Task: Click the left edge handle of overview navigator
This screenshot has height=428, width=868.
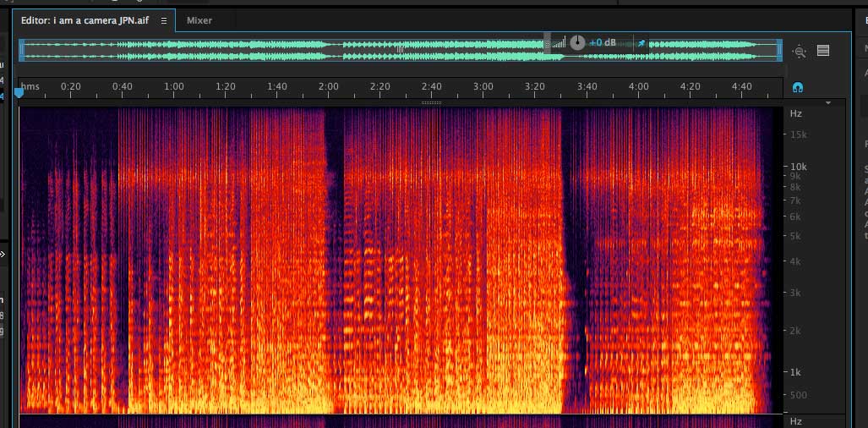Action: (x=22, y=49)
